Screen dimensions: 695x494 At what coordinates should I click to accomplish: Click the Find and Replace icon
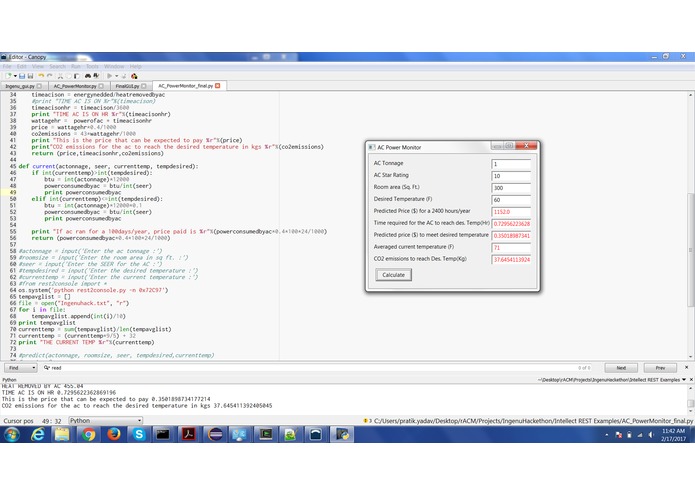click(96, 76)
